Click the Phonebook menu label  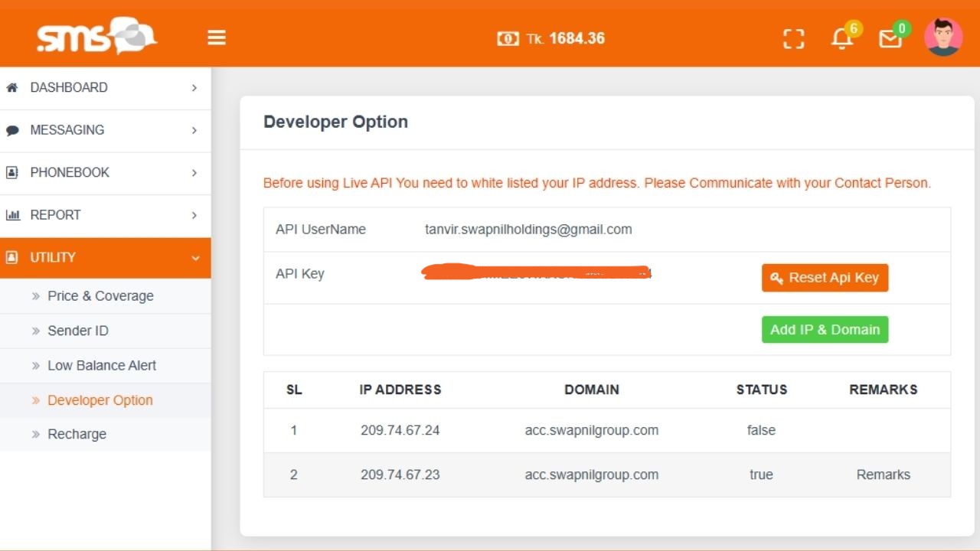[x=70, y=172]
